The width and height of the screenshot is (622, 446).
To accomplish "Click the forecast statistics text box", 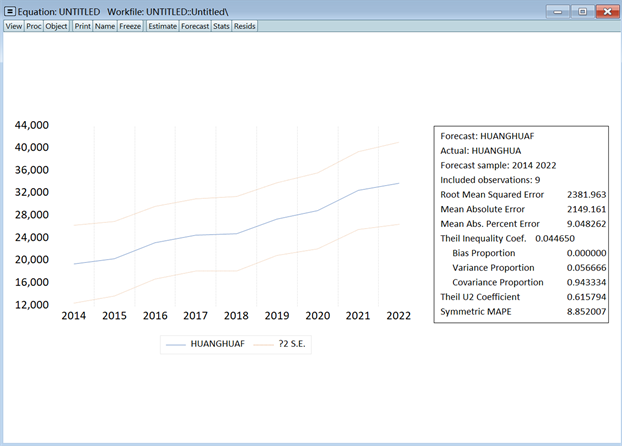I will click(x=520, y=225).
